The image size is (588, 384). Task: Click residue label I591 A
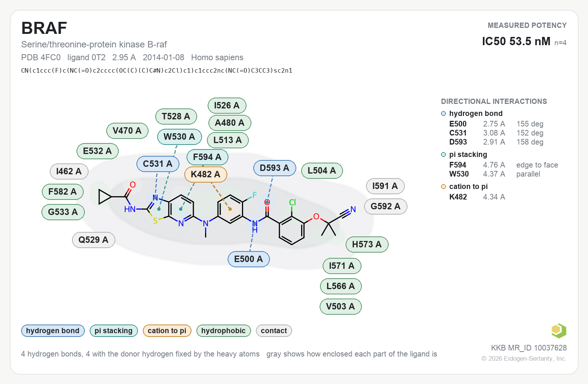click(x=385, y=186)
